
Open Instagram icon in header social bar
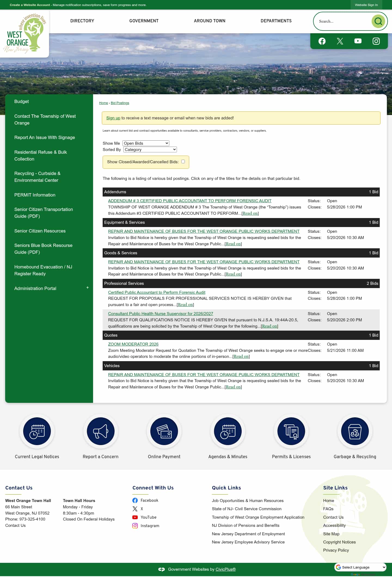(376, 41)
